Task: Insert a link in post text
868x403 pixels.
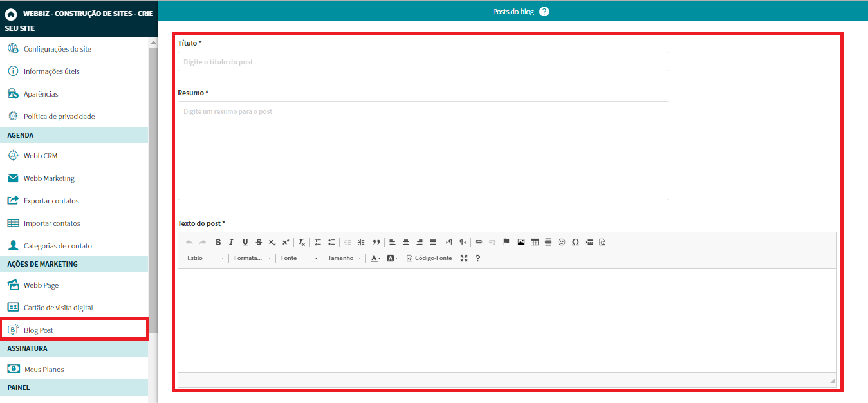Action: pyautogui.click(x=479, y=243)
